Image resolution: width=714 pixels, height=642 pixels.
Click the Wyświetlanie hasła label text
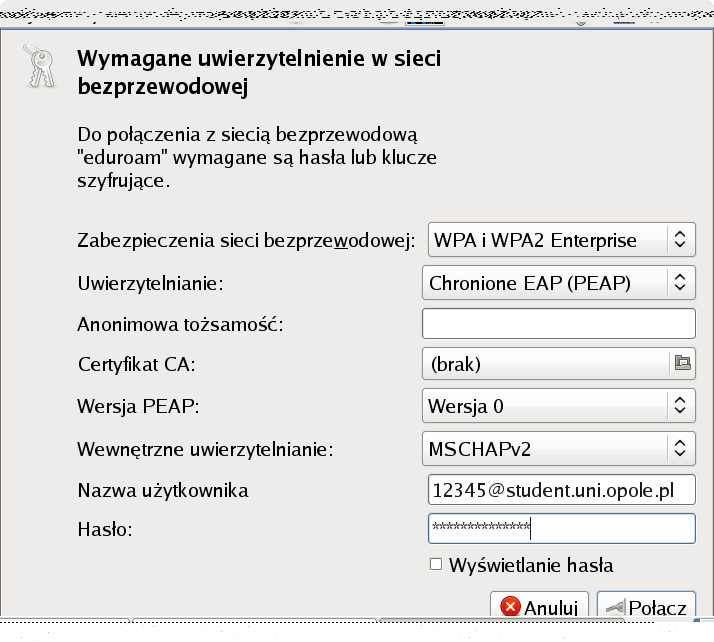[x=531, y=565]
